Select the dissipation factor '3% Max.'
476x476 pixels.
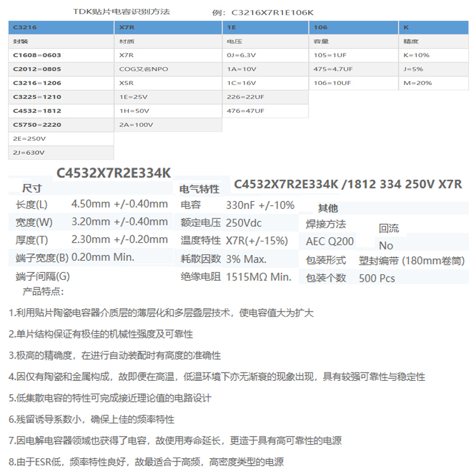[x=246, y=259]
